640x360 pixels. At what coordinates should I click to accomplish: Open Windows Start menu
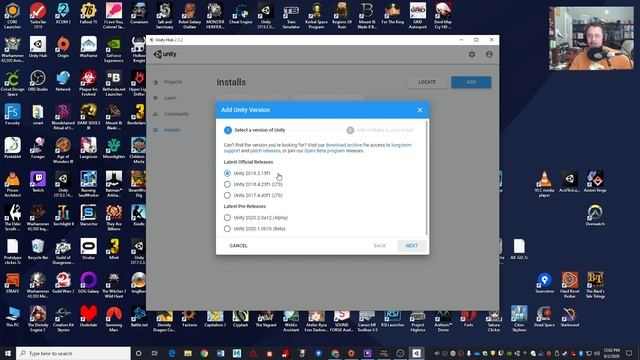(7, 353)
